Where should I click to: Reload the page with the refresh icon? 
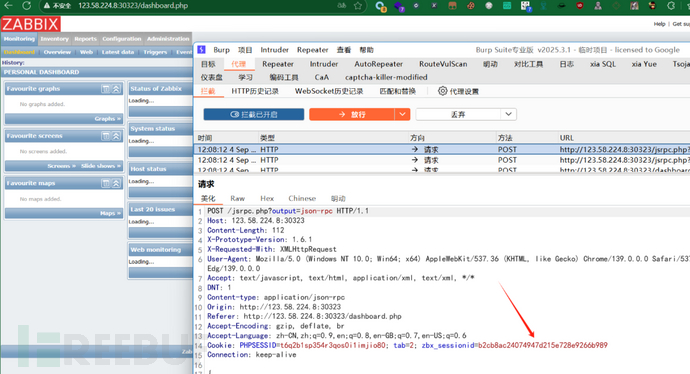27,5
